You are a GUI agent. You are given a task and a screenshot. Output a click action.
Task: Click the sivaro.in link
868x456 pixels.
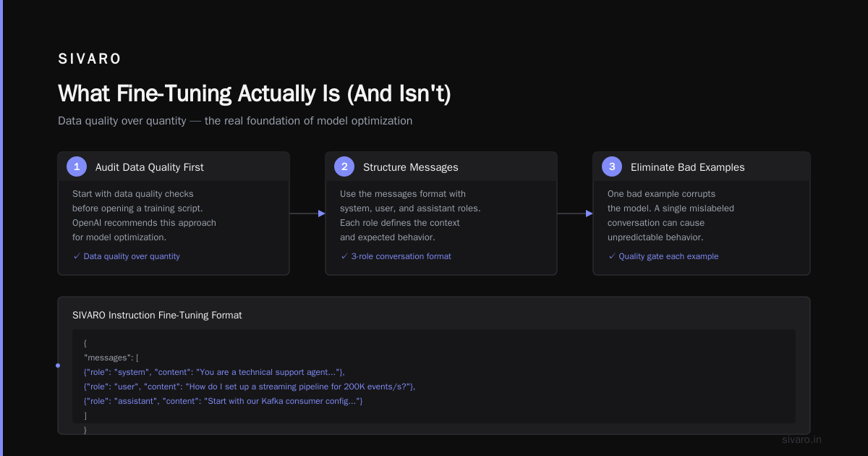[802, 439]
